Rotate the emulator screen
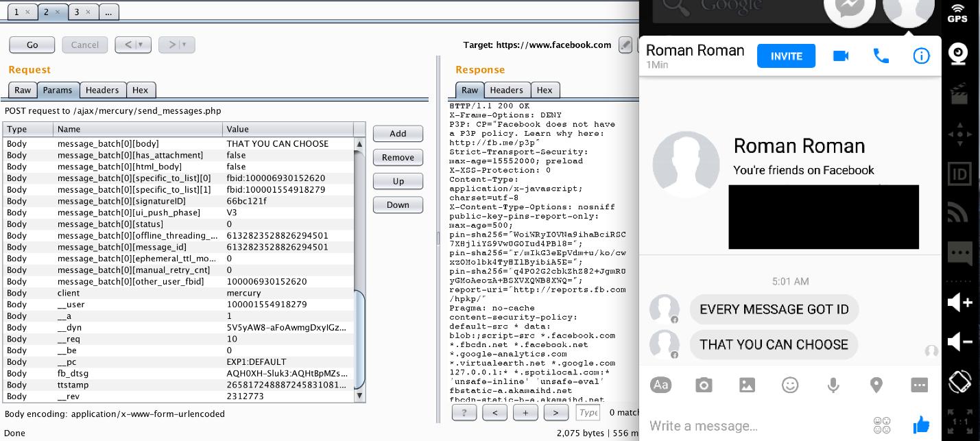Image resolution: width=980 pixels, height=441 pixels. point(959,381)
